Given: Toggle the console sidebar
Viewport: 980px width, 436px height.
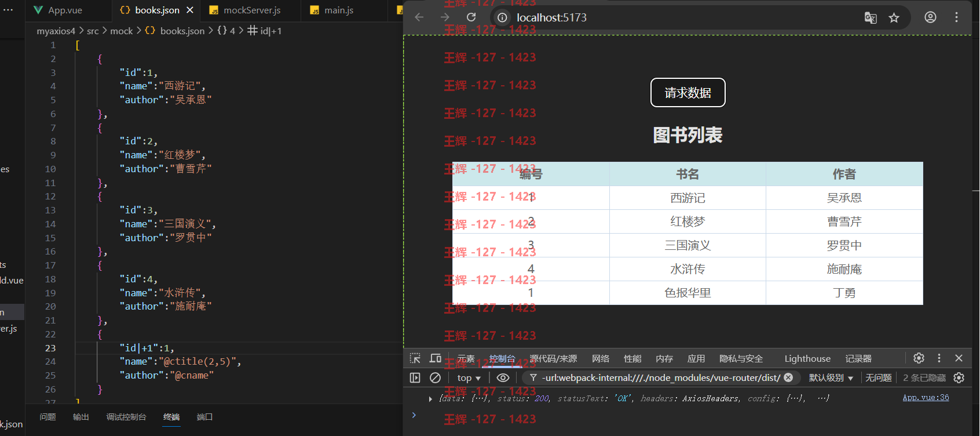Looking at the screenshot, I should coord(415,378).
